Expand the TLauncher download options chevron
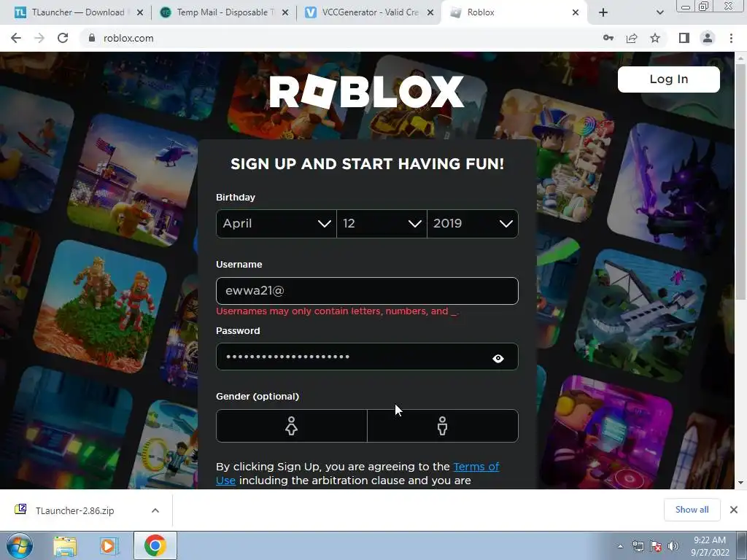 155,510
